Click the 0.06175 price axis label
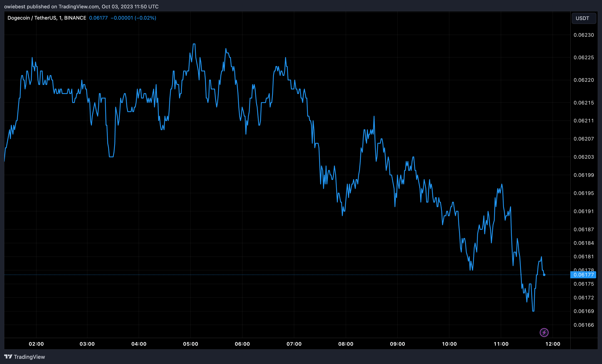Screen dimensions: 602x364 tap(584, 284)
